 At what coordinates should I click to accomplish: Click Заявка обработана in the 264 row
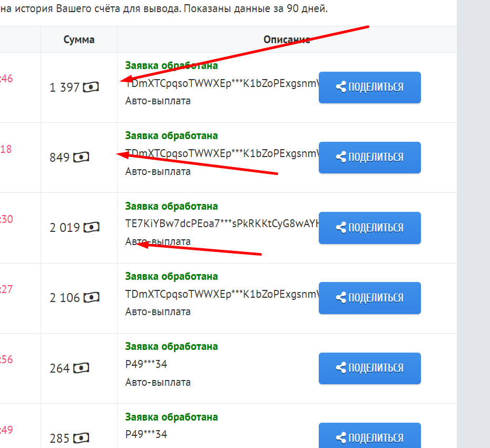coord(172,346)
